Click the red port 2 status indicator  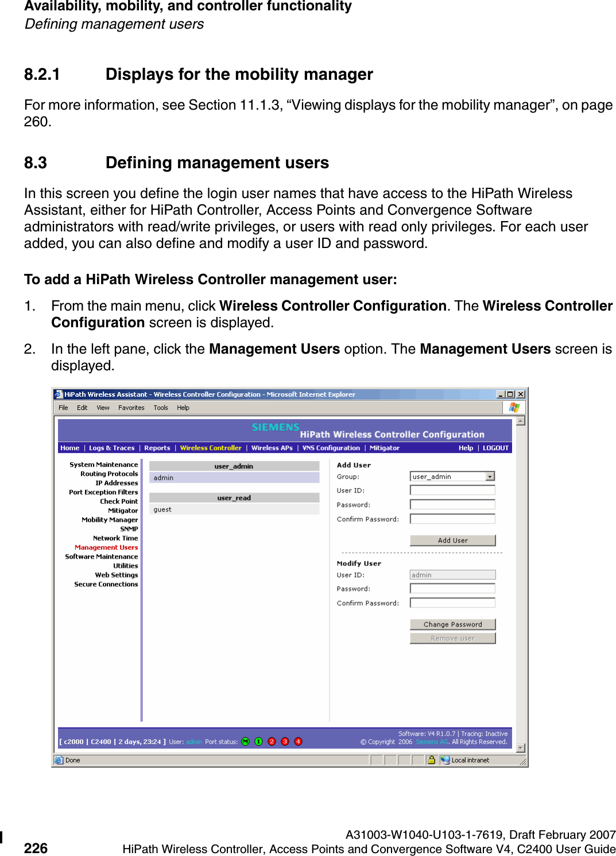[272, 741]
